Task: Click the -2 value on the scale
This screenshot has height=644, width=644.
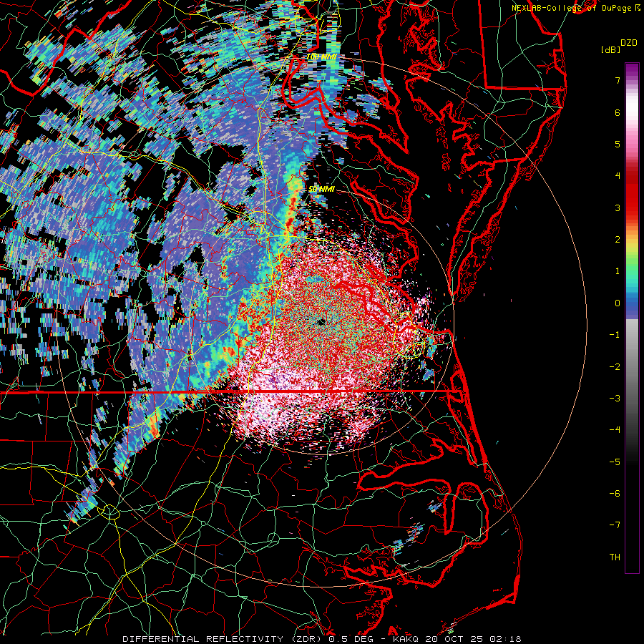Action: 615,367
